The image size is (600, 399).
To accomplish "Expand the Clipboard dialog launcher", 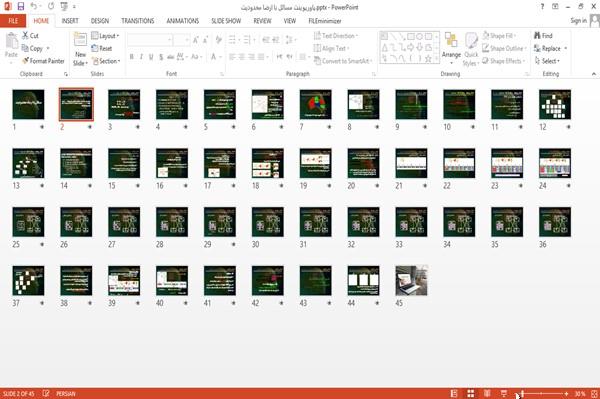I will pyautogui.click(x=66, y=74).
